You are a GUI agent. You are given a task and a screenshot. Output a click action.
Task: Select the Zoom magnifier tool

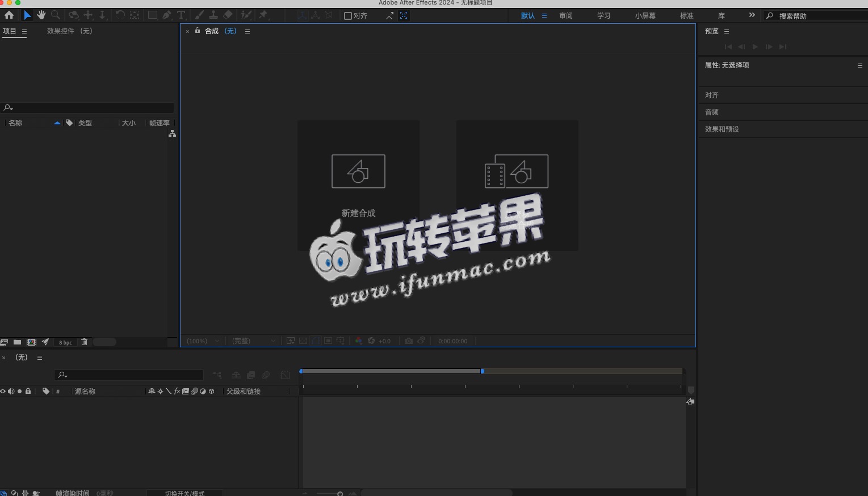click(x=56, y=15)
